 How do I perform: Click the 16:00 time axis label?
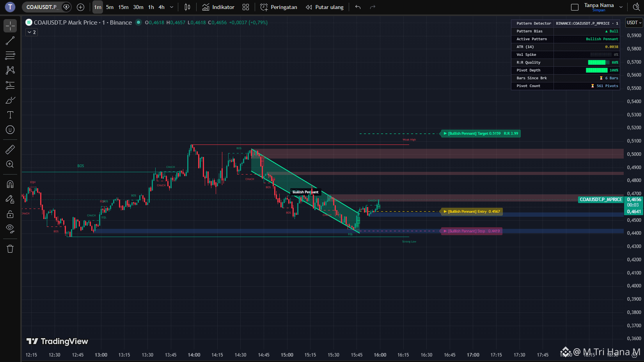click(380, 355)
